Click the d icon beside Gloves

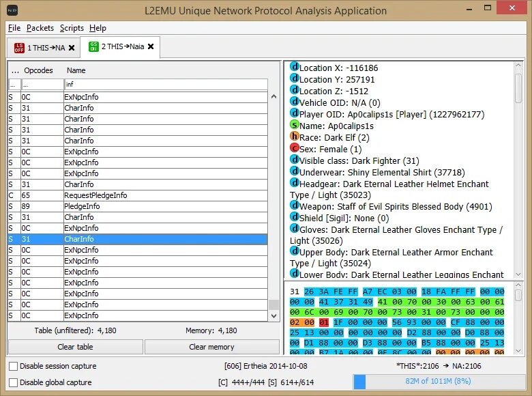(295, 229)
